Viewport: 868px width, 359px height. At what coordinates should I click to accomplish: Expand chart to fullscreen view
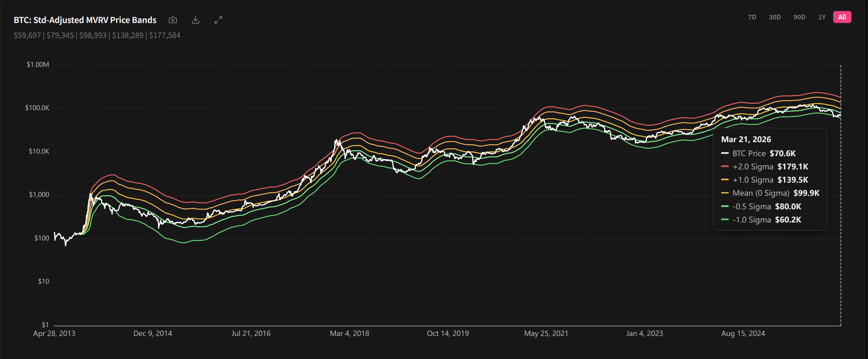pyautogui.click(x=218, y=20)
